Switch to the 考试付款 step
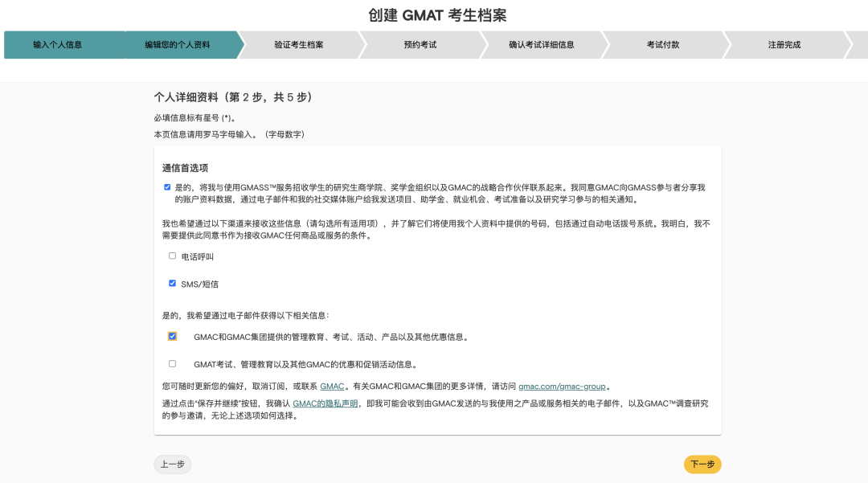The image size is (868, 483). coord(662,45)
